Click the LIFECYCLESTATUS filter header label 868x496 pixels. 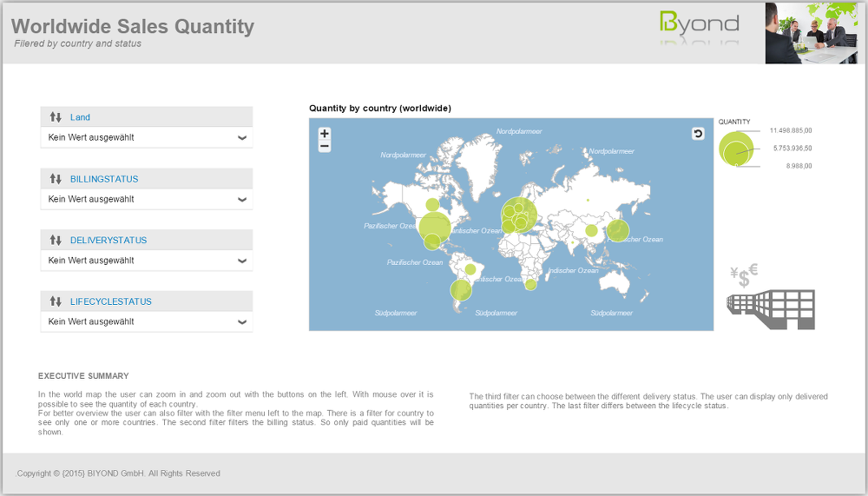tap(110, 301)
